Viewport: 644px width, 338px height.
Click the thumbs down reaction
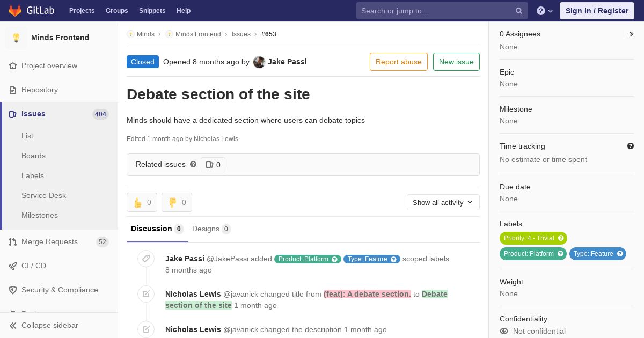pos(177,202)
